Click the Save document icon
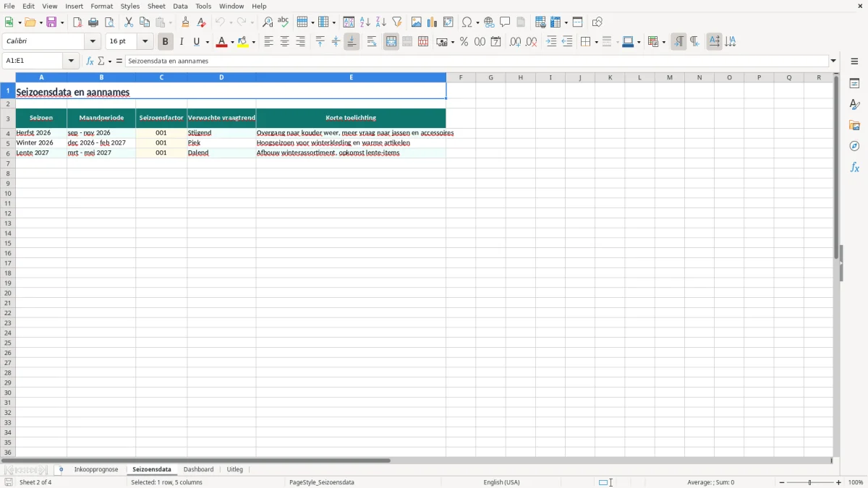The image size is (868, 488). pyautogui.click(x=51, y=22)
